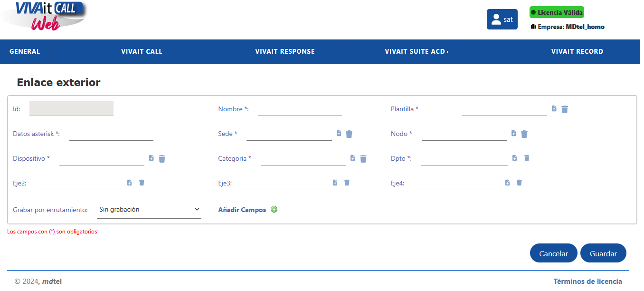Click the green plus icon for Añadir Campos

tap(274, 209)
